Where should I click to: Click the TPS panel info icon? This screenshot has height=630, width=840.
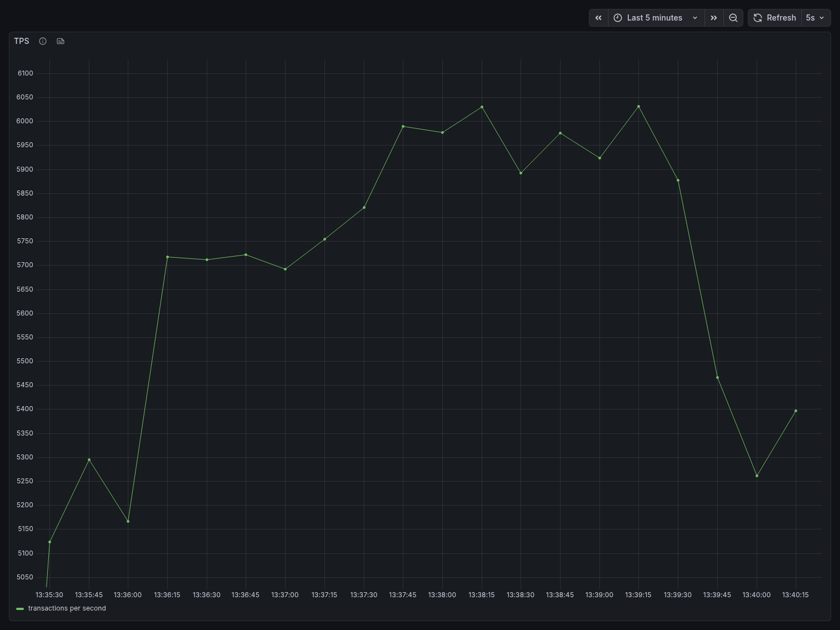43,41
